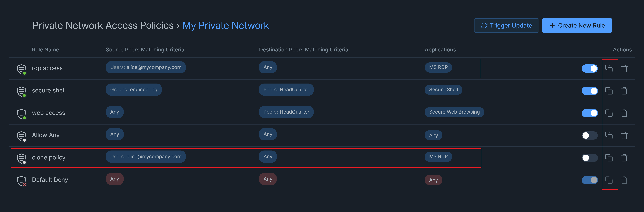Click the Secure Web Browsing application tag
644x212 pixels.
pos(454,112)
